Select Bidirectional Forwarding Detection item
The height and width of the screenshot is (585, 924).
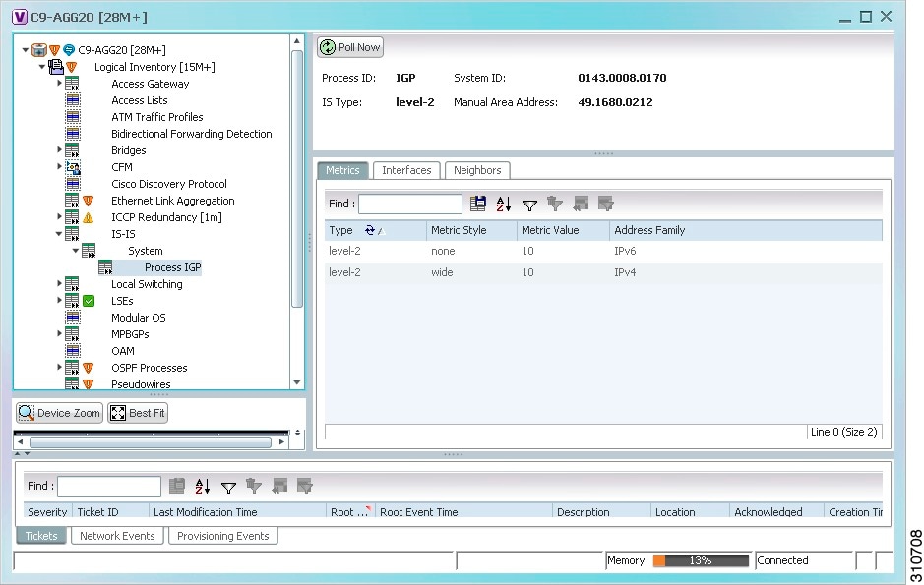click(x=192, y=134)
